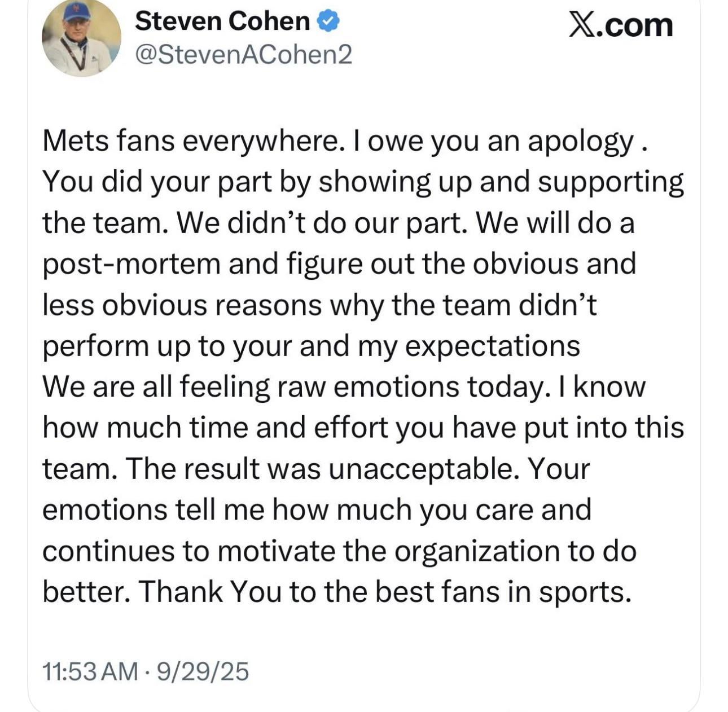Click the line starting "post-mortem and figure"
728x712 pixels.
pos(339,264)
